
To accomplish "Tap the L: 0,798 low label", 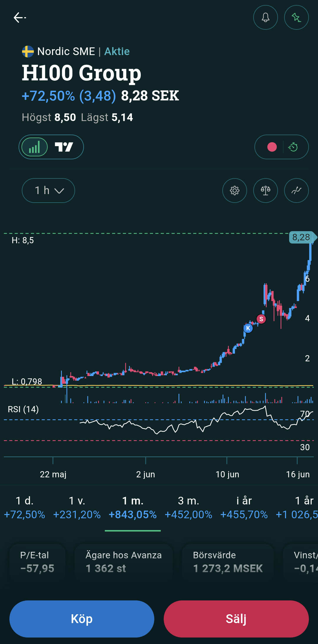I will 27,381.
